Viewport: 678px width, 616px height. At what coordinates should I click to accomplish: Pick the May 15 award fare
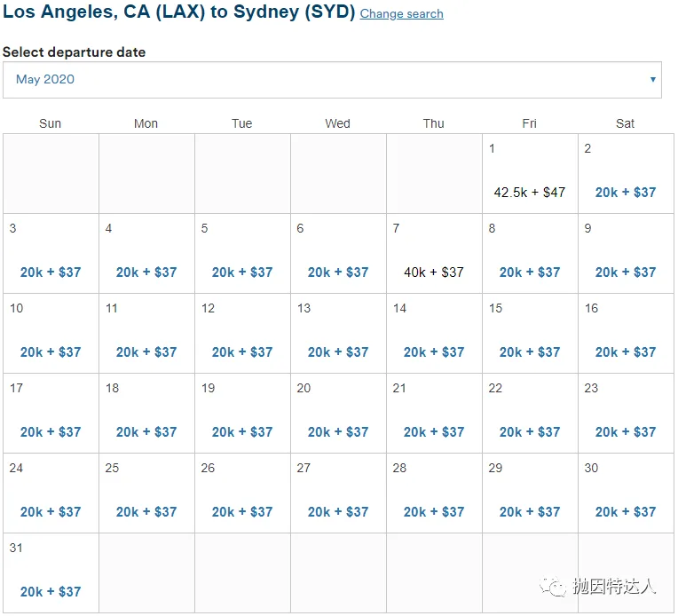(530, 352)
